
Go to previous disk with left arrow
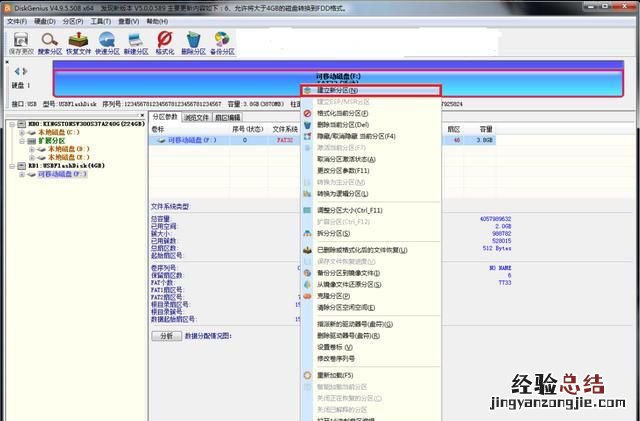[16, 72]
